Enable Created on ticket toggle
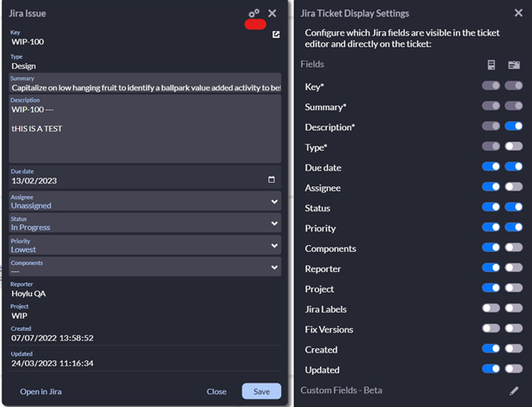532x407 pixels. point(514,349)
